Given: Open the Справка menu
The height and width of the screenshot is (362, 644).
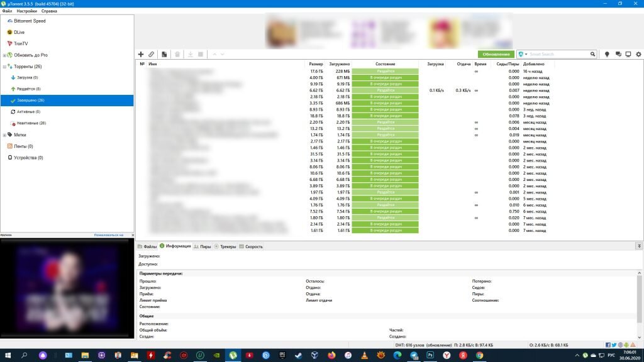Looking at the screenshot, I should pyautogui.click(x=49, y=11).
